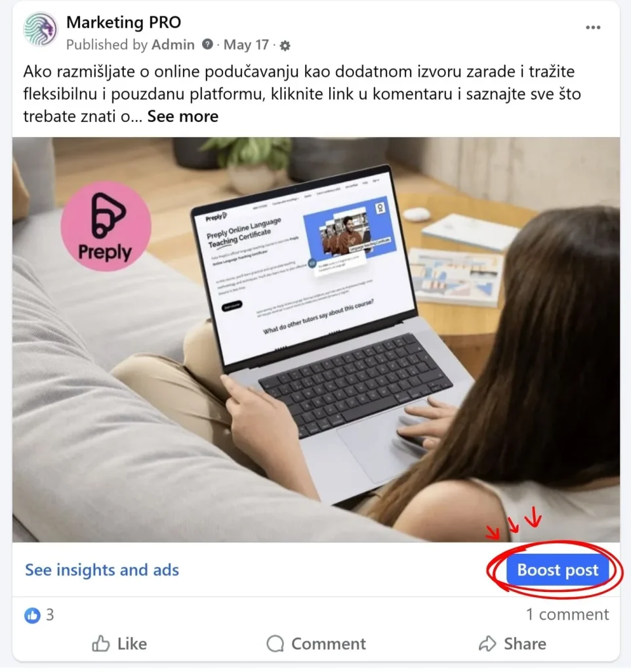Open the blue like reaction icon
Viewport: 631px width, 672px height.
click(32, 615)
